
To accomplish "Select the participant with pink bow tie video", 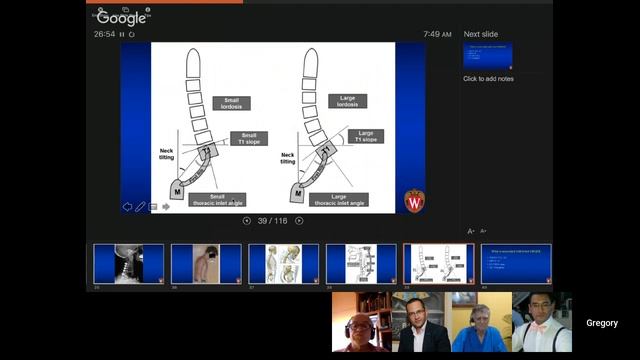I will coord(542,322).
